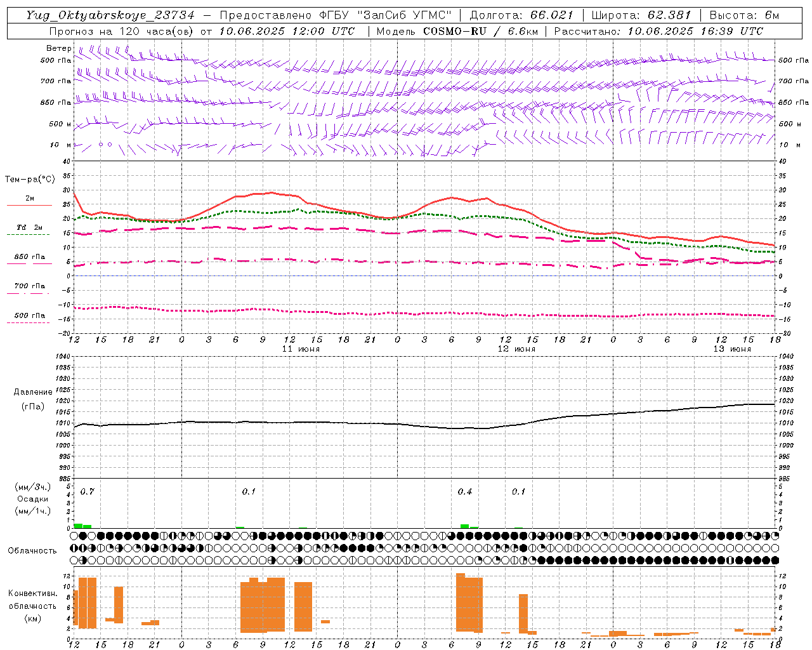Select the Широта: 62.381 header value
812x650 pixels.
(x=641, y=15)
